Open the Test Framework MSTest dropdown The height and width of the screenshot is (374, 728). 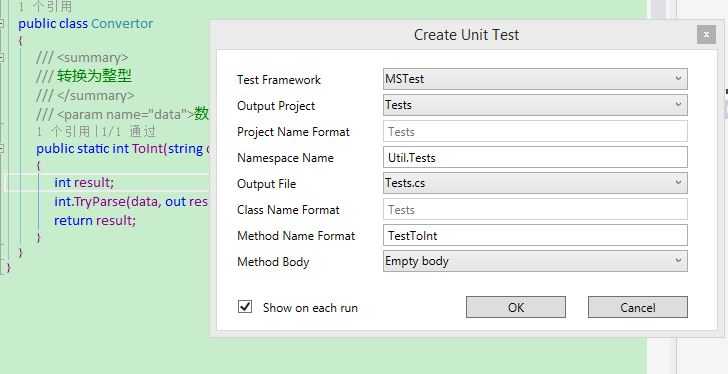coord(535,79)
